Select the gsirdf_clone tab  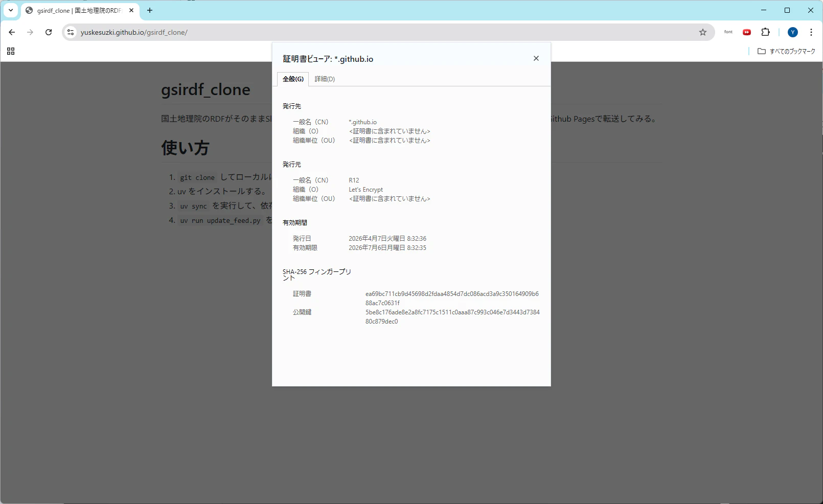pyautogui.click(x=80, y=11)
